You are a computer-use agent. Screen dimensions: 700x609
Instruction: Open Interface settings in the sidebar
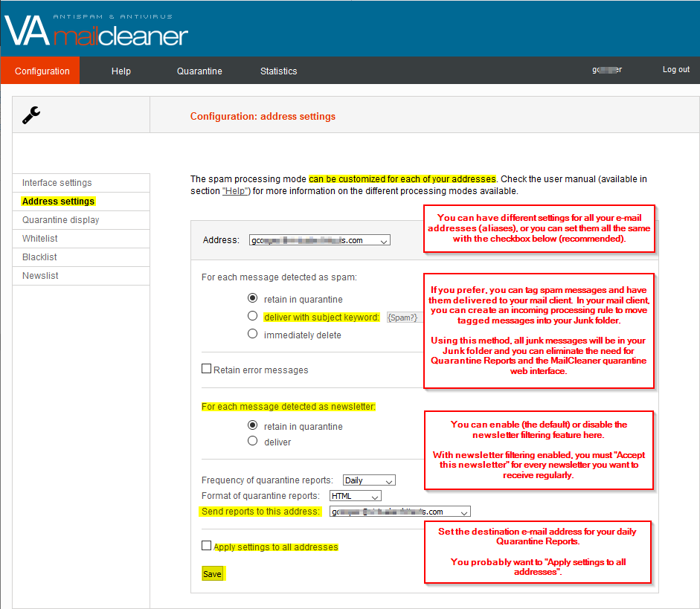tap(81, 183)
